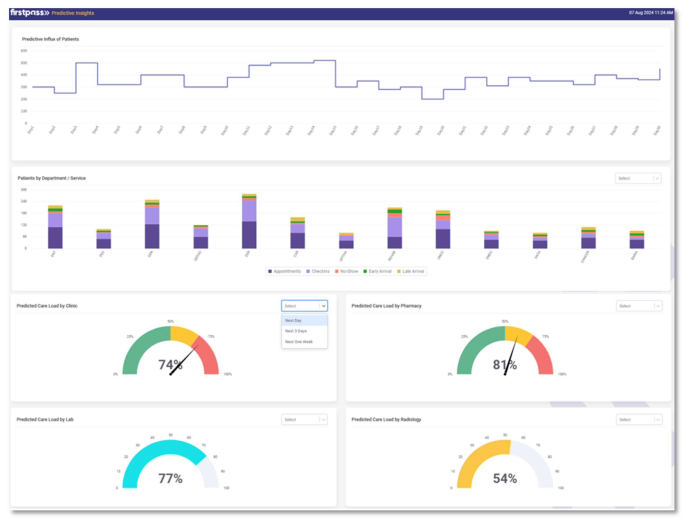Choose Next 3 Days option
Screen dimensions: 687x525
pyautogui.click(x=296, y=331)
